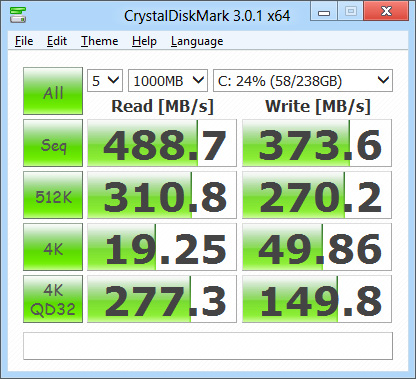Image resolution: width=416 pixels, height=379 pixels.
Task: Open the drive dropdown showing C: 24%
Action: (303, 80)
